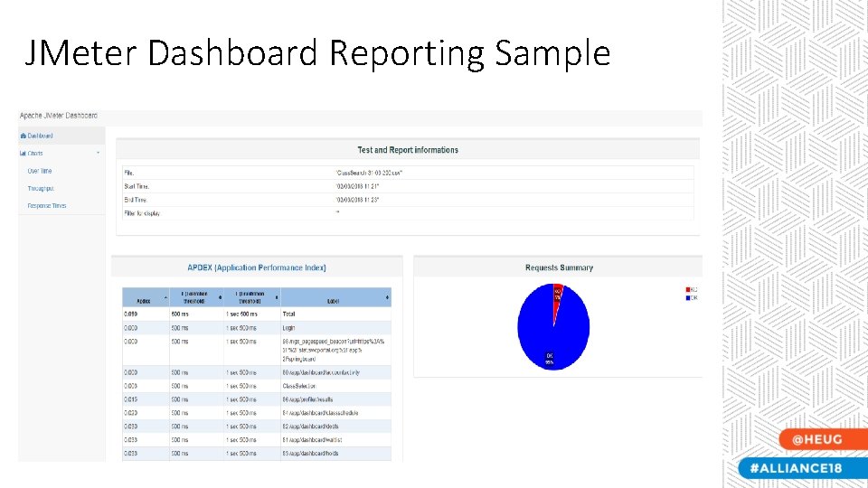Image resolution: width=868 pixels, height=488 pixels.
Task: Sort by toleration threshold column arrow
Action: pyautogui.click(x=220, y=297)
